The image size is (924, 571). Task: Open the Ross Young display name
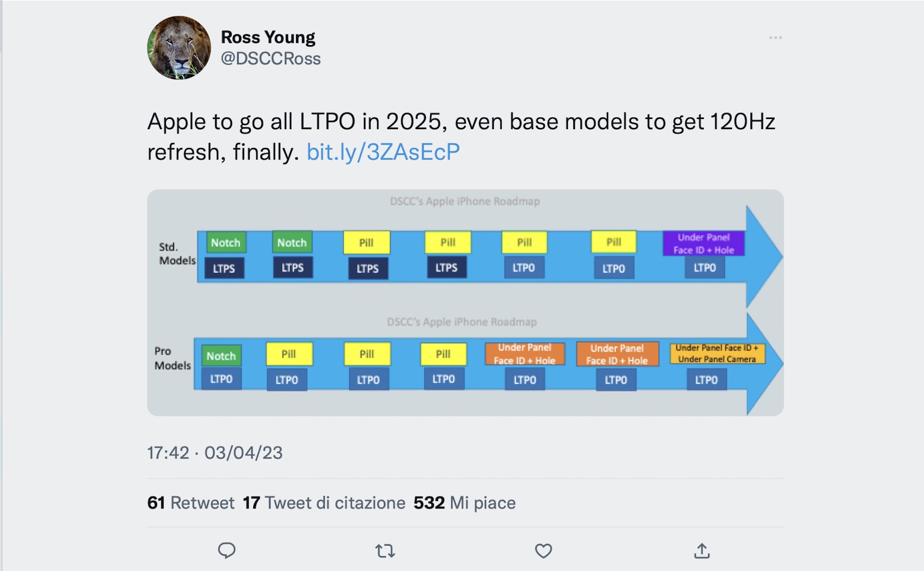pos(268,37)
